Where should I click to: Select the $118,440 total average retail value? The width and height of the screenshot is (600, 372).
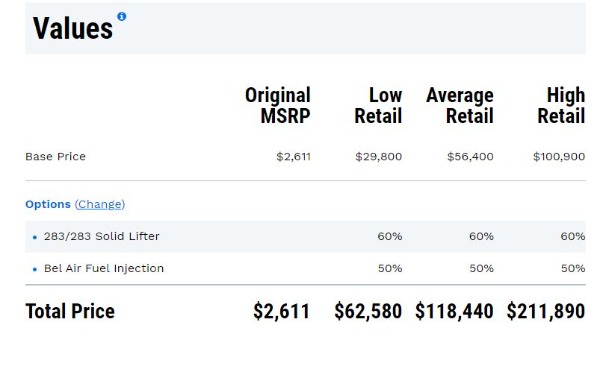[x=454, y=311]
